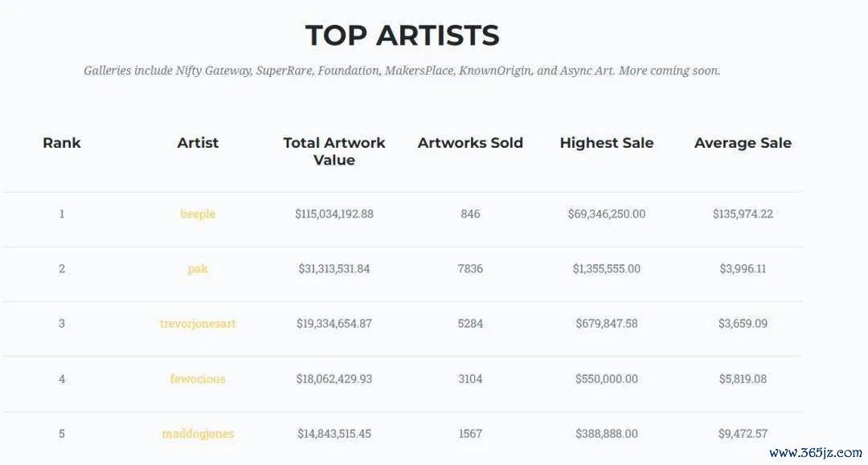Select the TOP ARTISTS heading

403,35
